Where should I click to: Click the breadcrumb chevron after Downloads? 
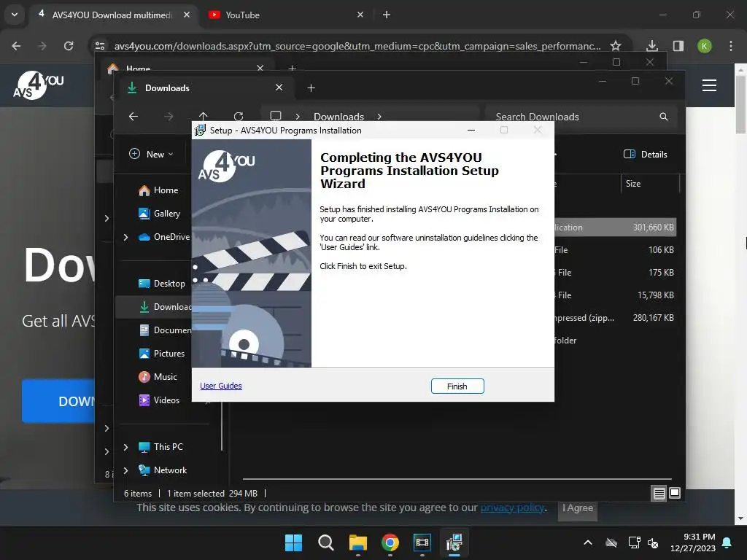point(379,117)
